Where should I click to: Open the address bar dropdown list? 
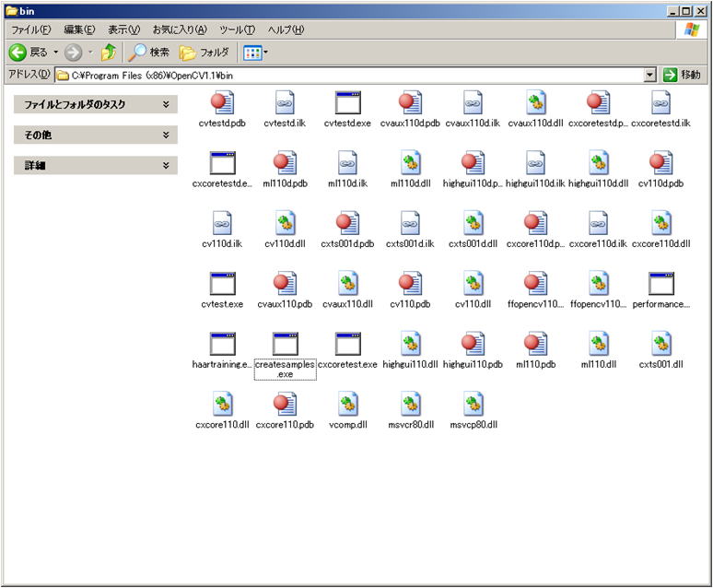click(x=650, y=75)
